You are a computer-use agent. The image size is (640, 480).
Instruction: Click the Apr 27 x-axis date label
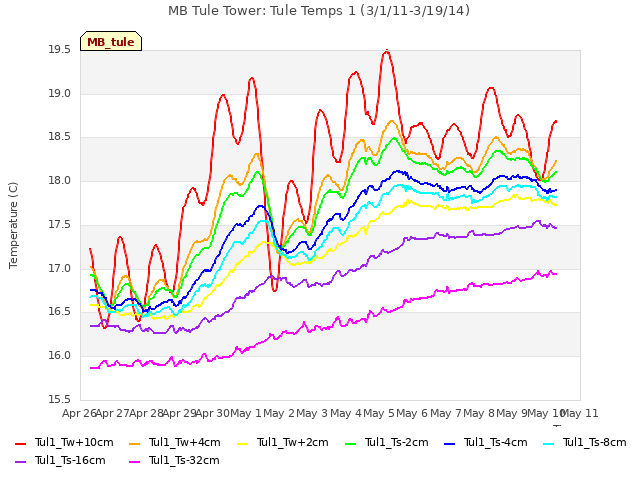tap(112, 413)
